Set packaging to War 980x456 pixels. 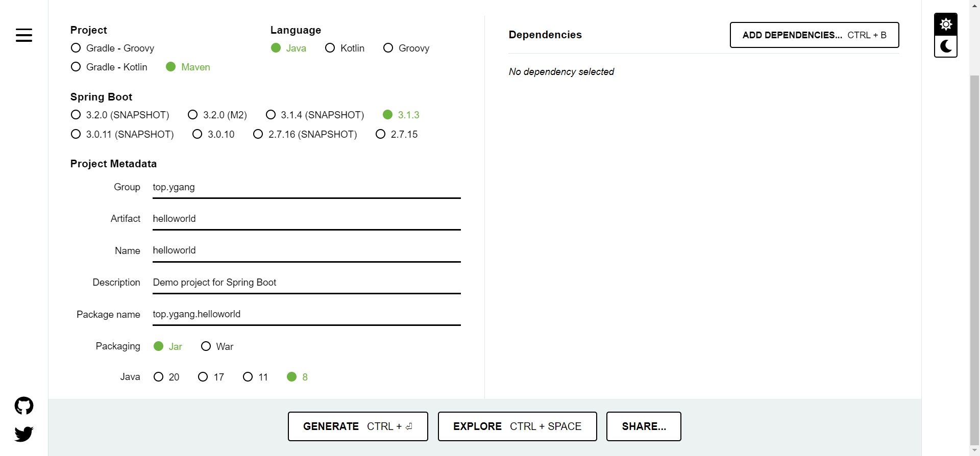click(206, 346)
